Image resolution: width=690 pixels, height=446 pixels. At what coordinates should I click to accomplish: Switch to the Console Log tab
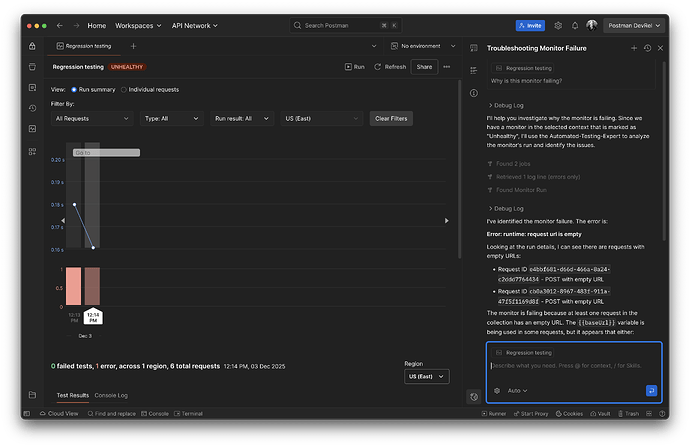(110, 395)
